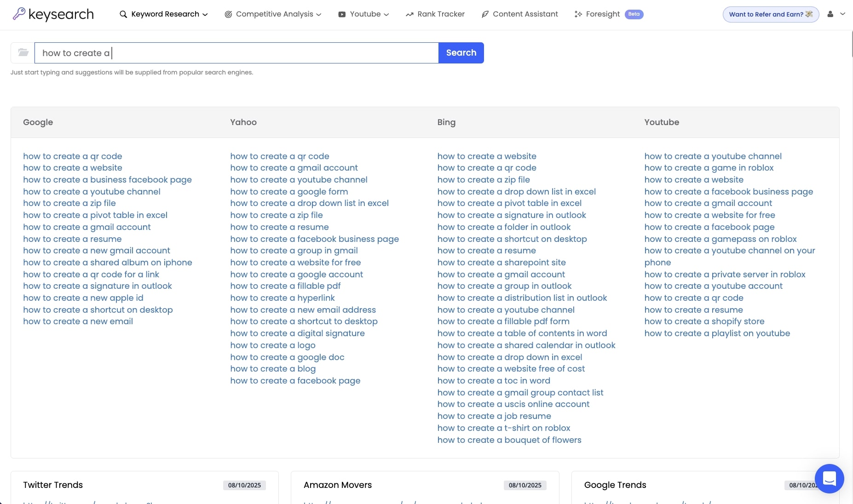Click the Yahoo column header

click(243, 122)
